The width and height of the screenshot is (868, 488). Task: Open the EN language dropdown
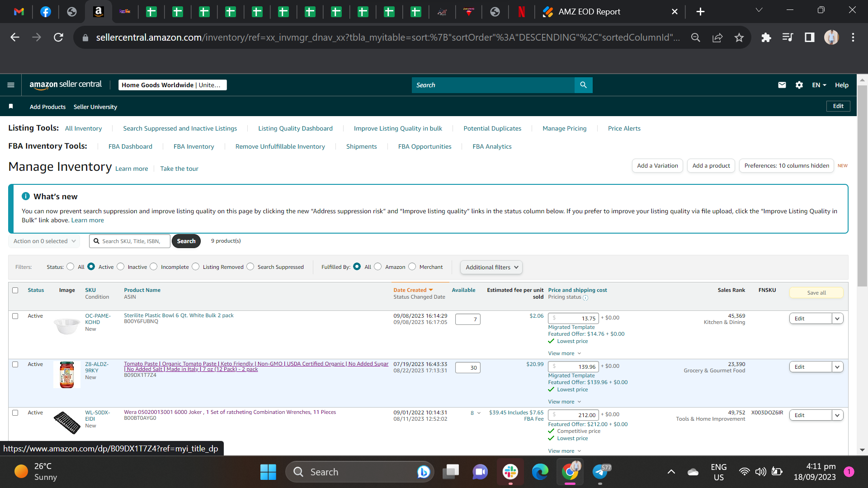(x=819, y=85)
